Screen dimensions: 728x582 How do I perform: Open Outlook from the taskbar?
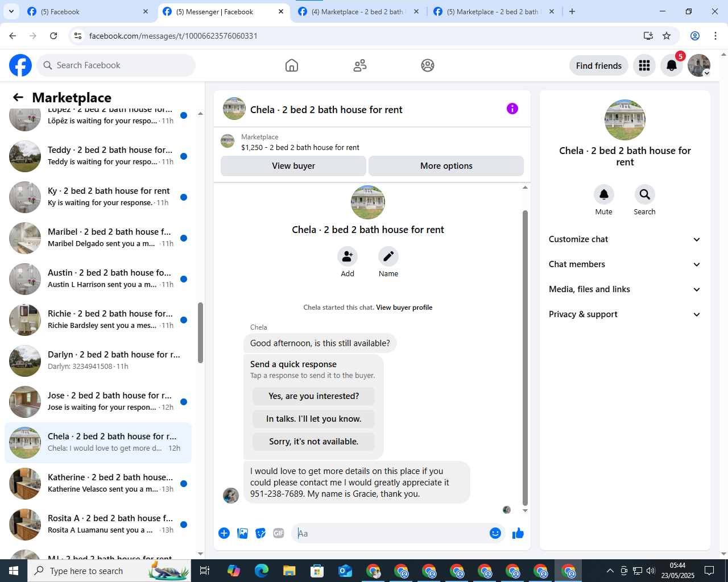pyautogui.click(x=345, y=571)
